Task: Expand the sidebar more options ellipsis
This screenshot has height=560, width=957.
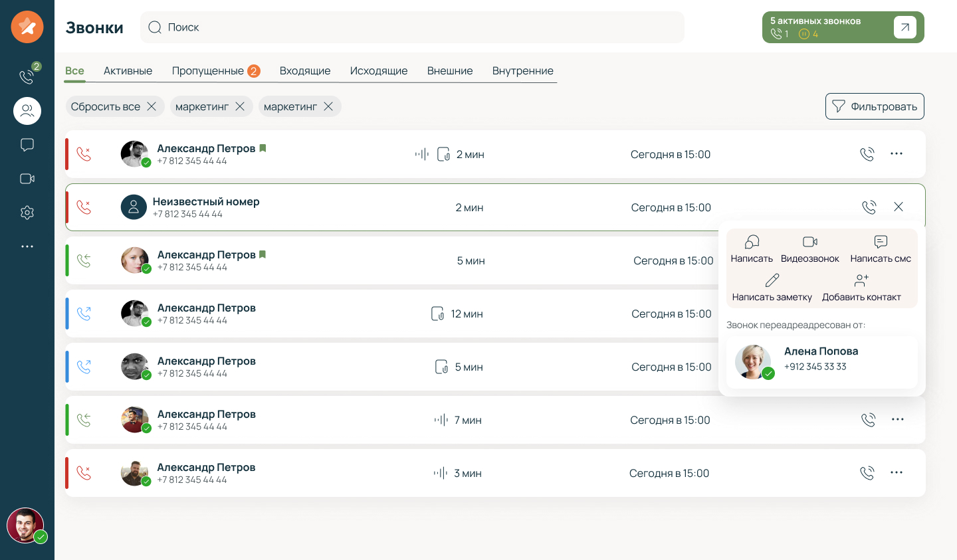Action: [27, 246]
